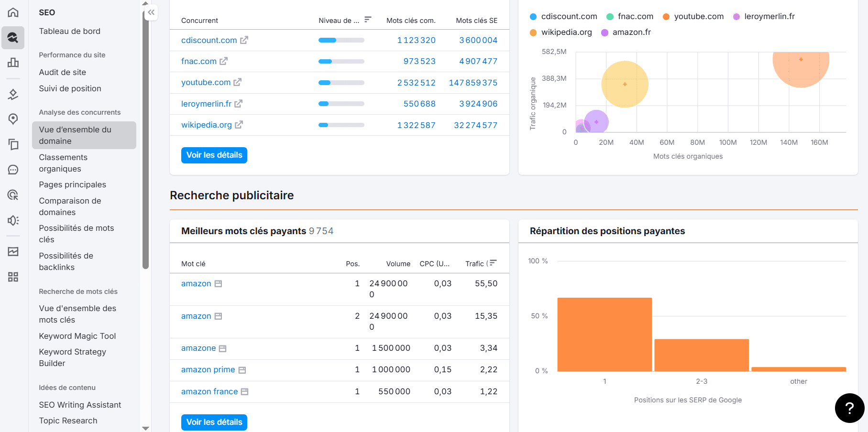View SERP for first amazon keyword
Image resolution: width=868 pixels, height=432 pixels.
click(218, 284)
